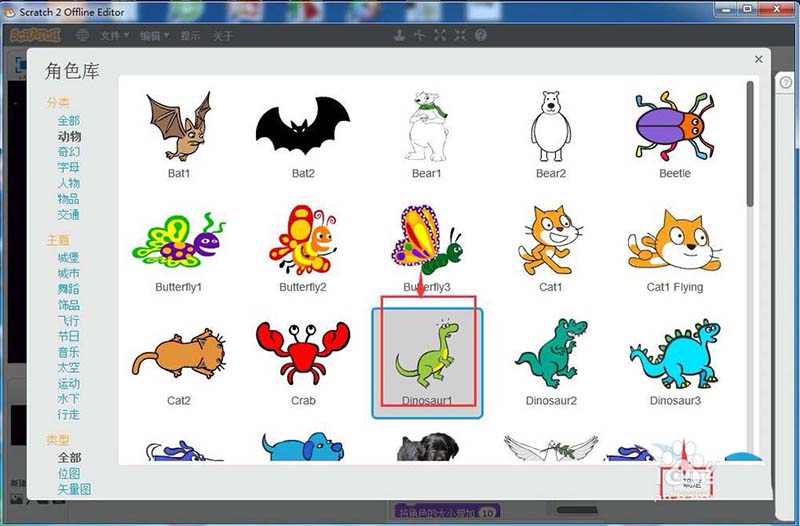This screenshot has height=526, width=800.
Task: Show the 舞蹈 theme sprites
Action: pos(68,289)
